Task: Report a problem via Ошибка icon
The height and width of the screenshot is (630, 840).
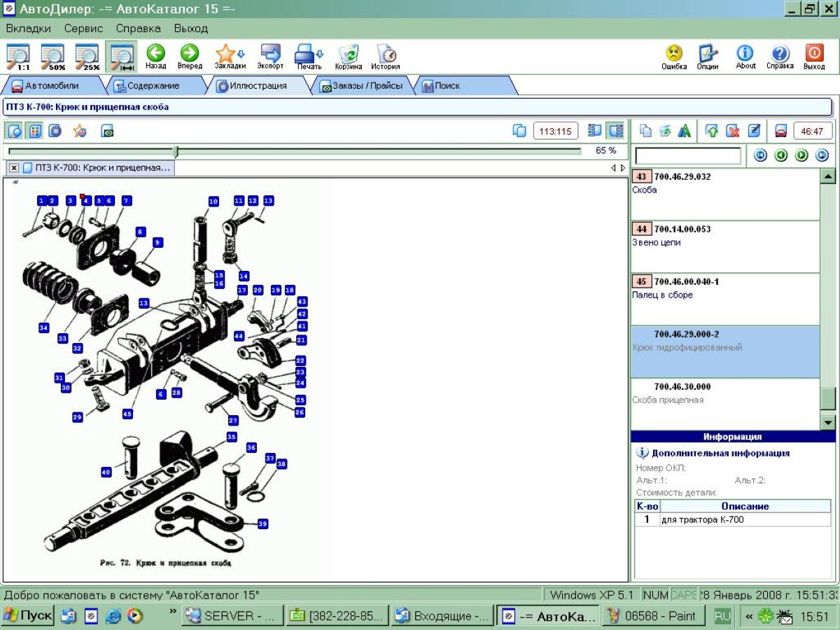Action: (673, 56)
